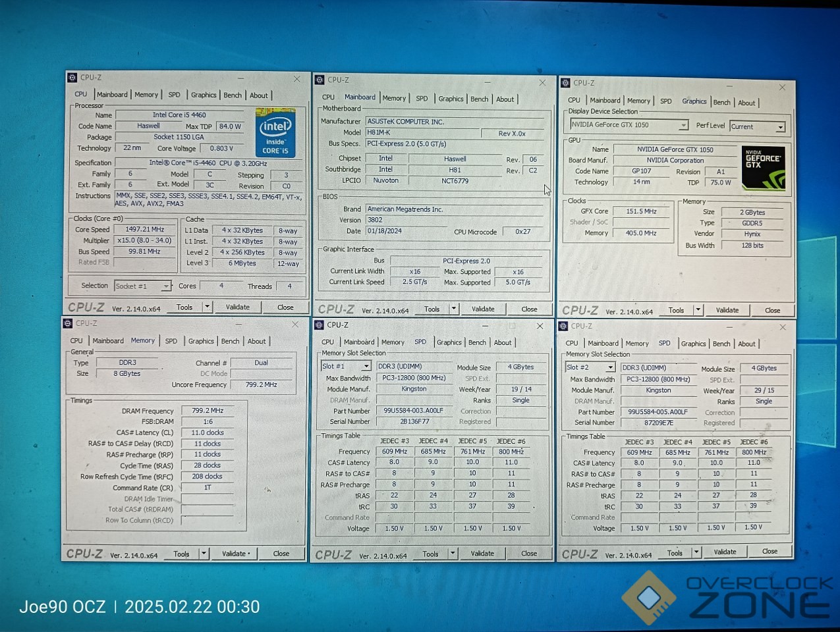Select the Memory tab in the Slot #2 SPD window
Image resolution: width=840 pixels, height=632 pixels.
pos(637,344)
